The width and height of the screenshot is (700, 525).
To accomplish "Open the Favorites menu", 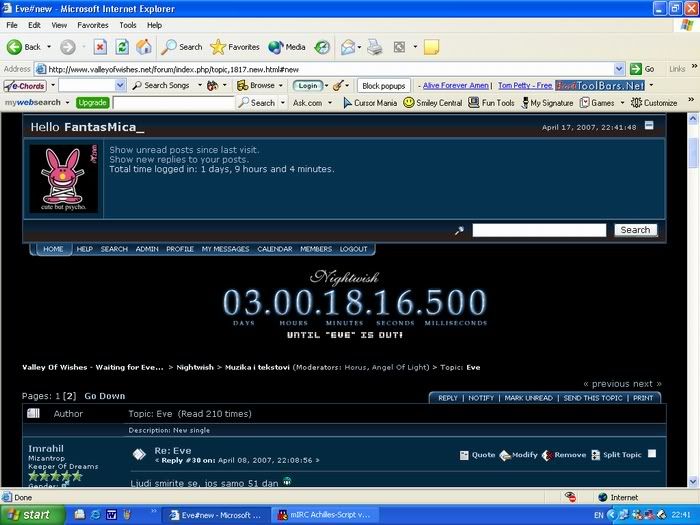I will (93, 25).
